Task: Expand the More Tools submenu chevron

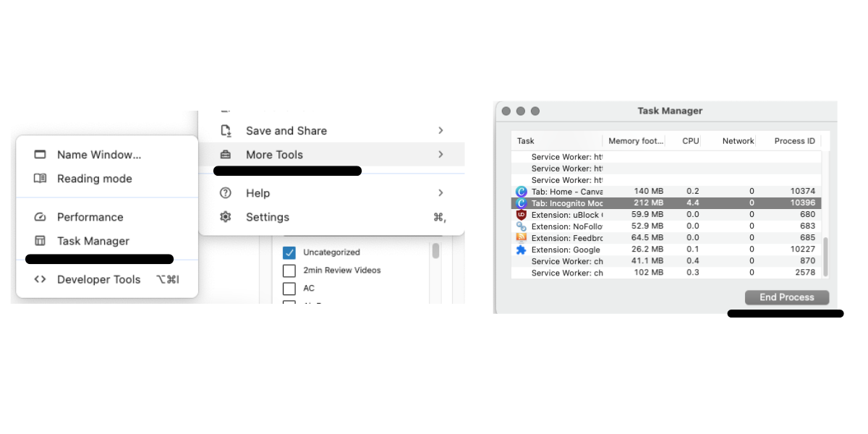Action: pyautogui.click(x=441, y=154)
